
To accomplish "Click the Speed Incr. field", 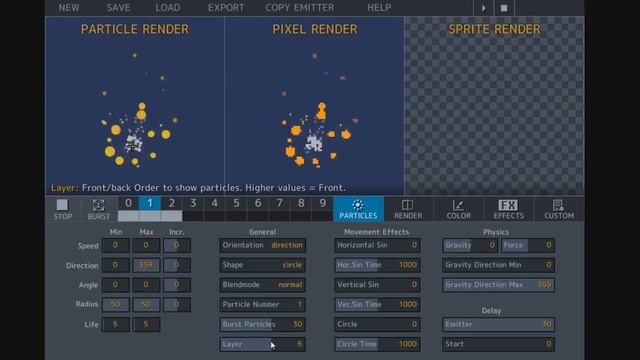I will pos(177,245).
